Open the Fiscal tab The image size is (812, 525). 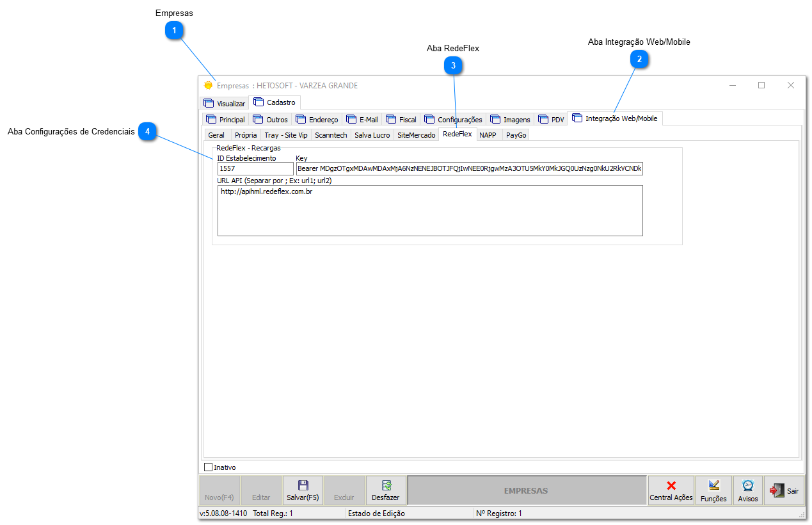(x=401, y=119)
